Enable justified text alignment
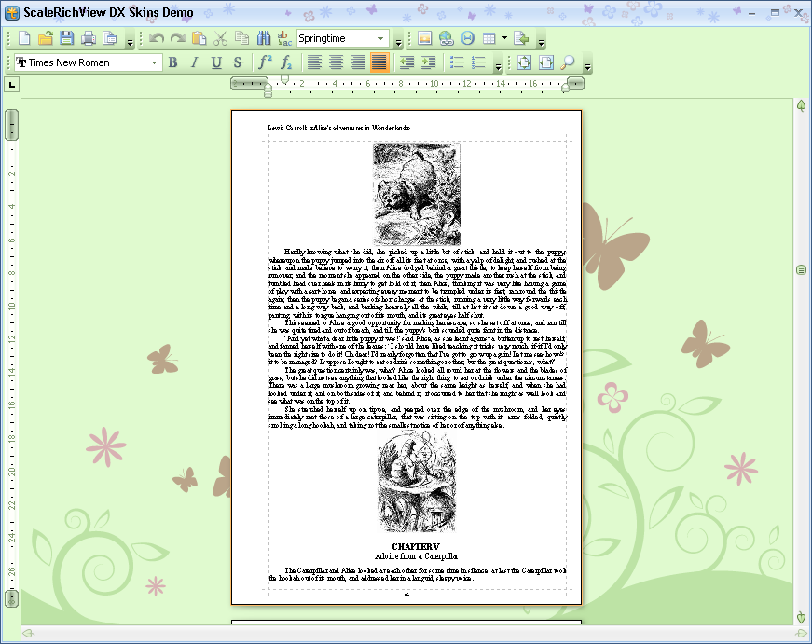The height and width of the screenshot is (644, 812). pos(378,62)
